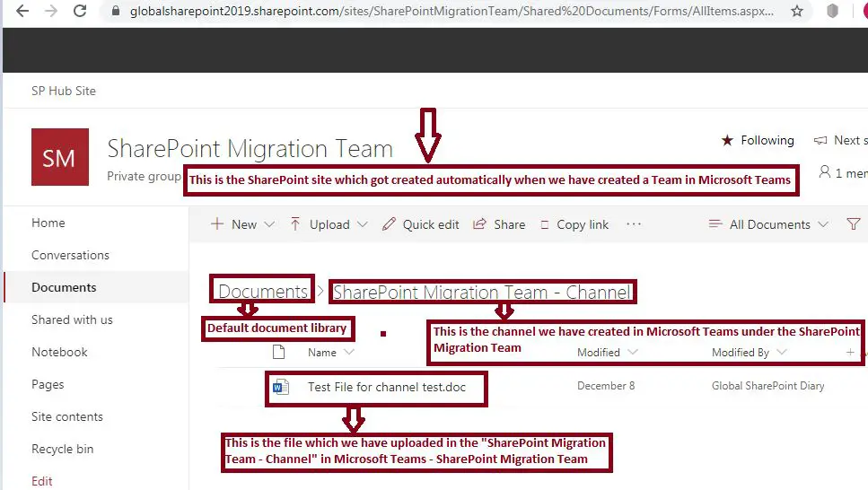Bookmark this page with star icon

pyautogui.click(x=796, y=11)
